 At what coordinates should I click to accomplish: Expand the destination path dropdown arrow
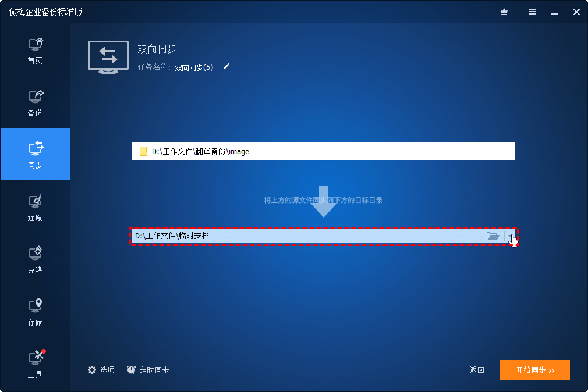click(510, 236)
